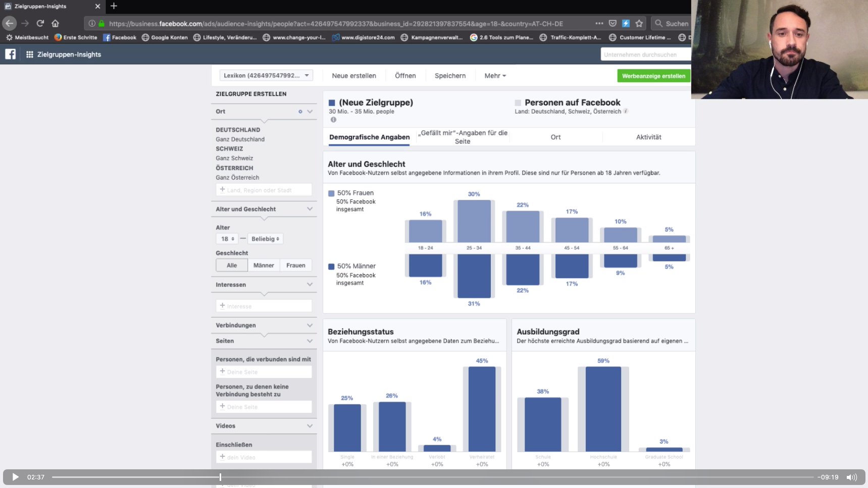Click the Facebook logo icon
Screen dimensions: 868x488
pyautogui.click(x=10, y=54)
